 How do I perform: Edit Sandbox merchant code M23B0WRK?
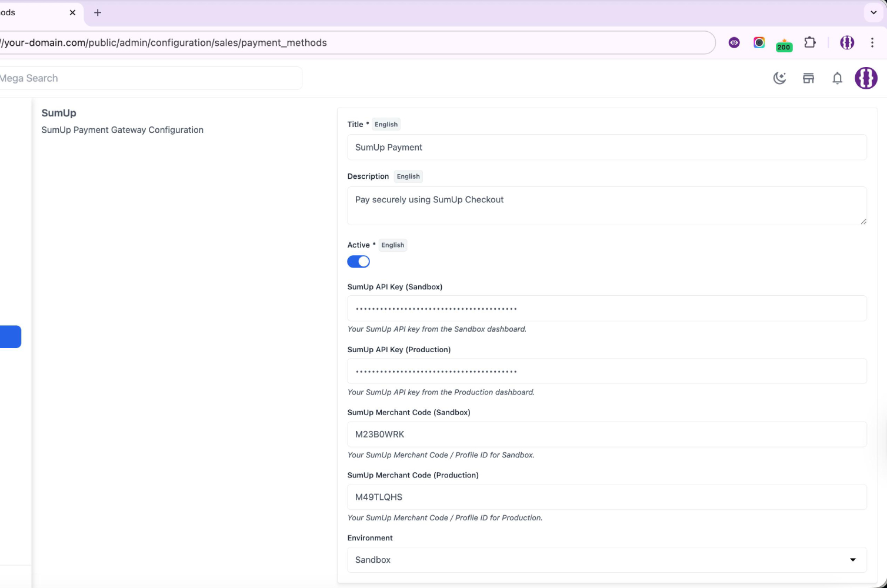point(607,434)
